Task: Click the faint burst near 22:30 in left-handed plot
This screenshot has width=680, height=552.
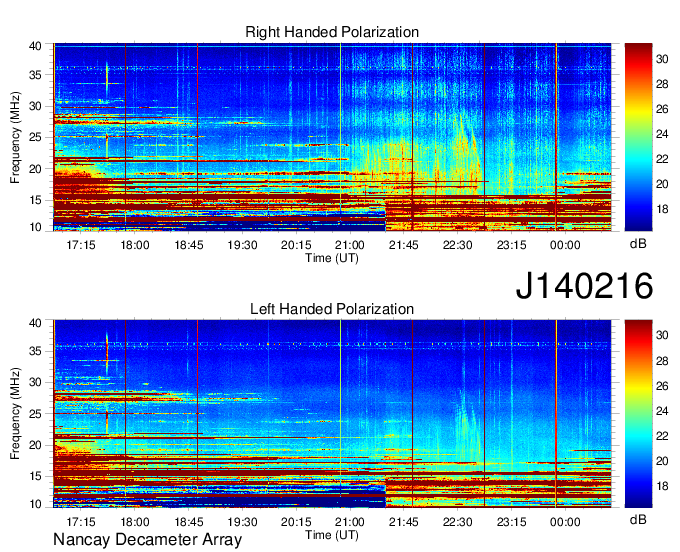Action: click(x=468, y=427)
